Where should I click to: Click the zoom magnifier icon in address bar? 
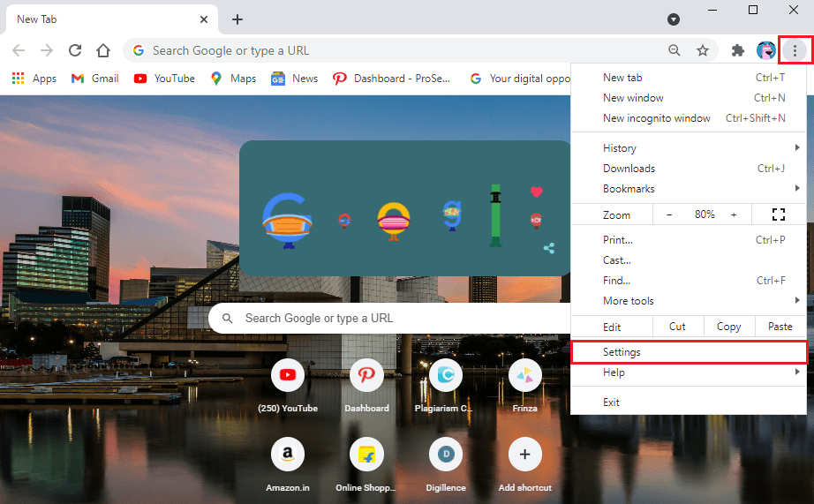(x=675, y=50)
